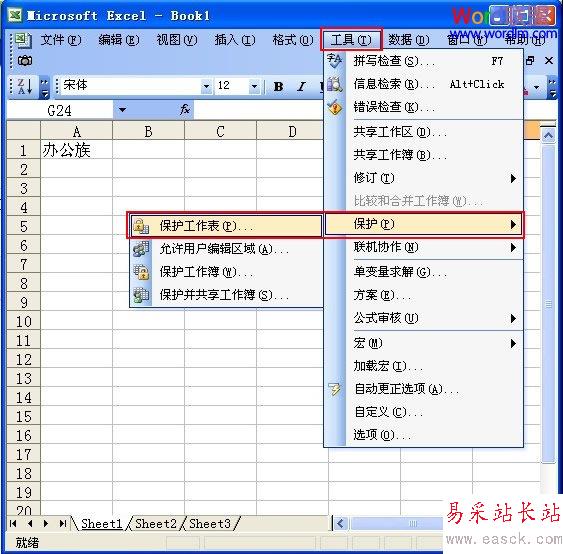
Task: Select column D header
Action: [292, 131]
